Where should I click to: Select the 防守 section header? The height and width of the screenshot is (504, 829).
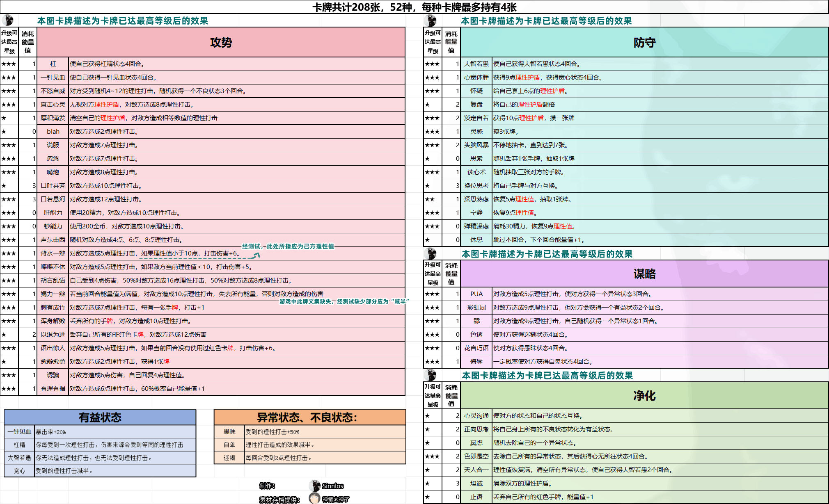[644, 42]
